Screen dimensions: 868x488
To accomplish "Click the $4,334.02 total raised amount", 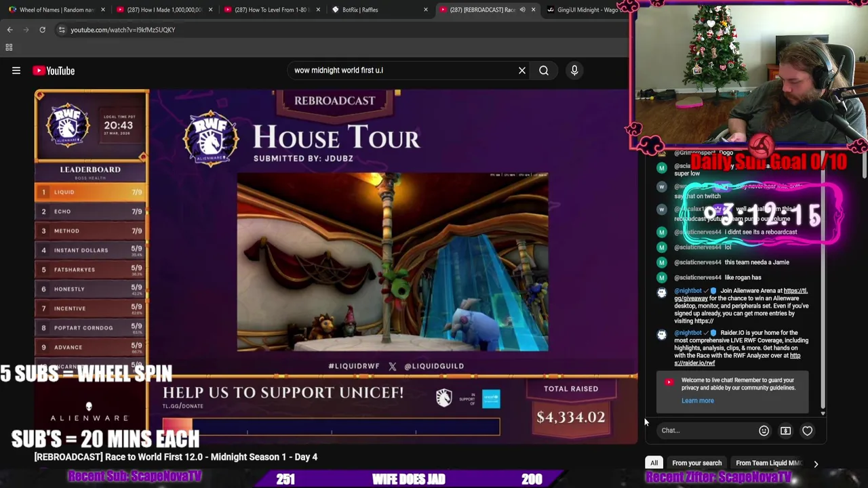I will (x=571, y=417).
